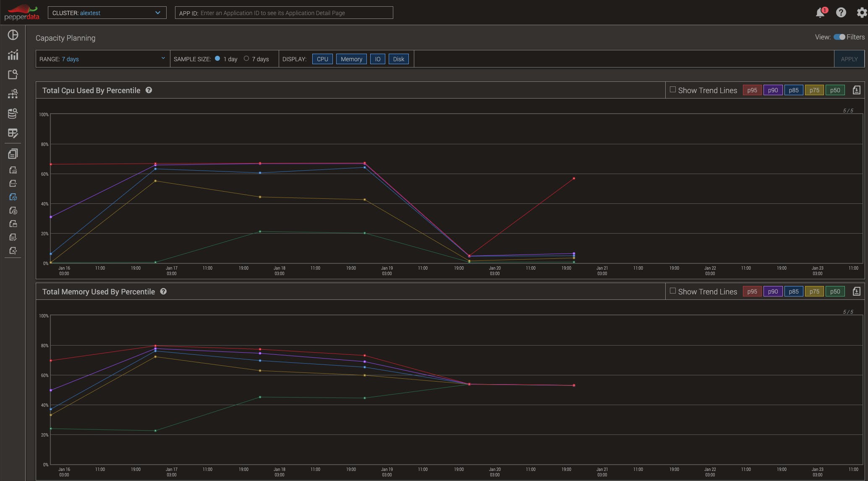Enable Show Trend Lines for Cpu chart
868x481 pixels.
[x=673, y=90]
